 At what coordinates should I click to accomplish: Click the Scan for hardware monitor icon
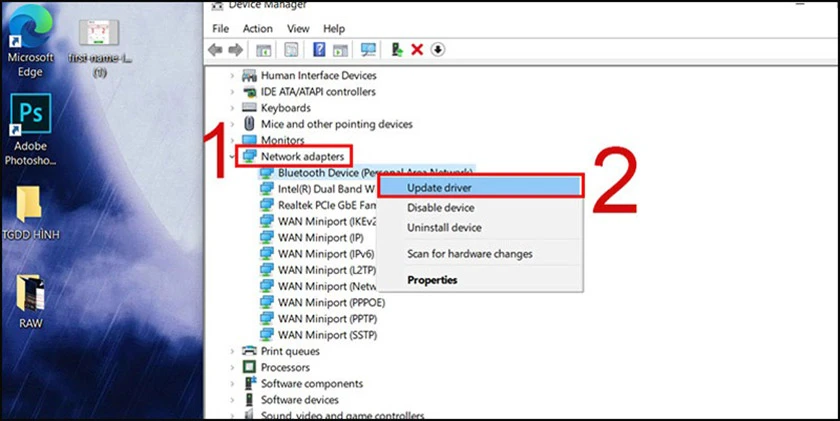[x=368, y=50]
